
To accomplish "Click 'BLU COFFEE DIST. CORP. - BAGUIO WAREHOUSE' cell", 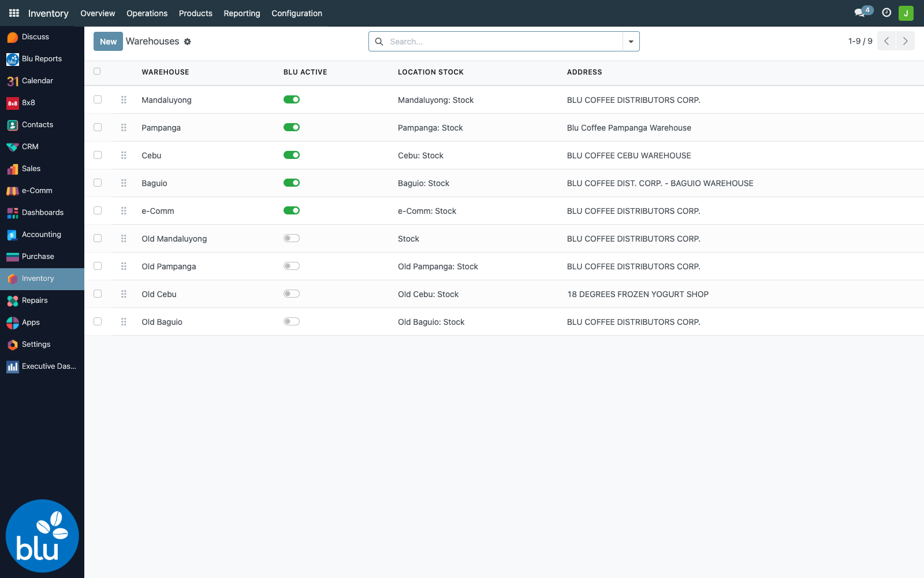I will [x=660, y=183].
